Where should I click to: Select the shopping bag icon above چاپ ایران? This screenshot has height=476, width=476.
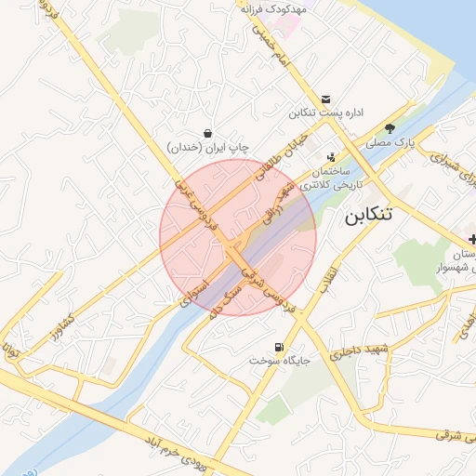208,134
